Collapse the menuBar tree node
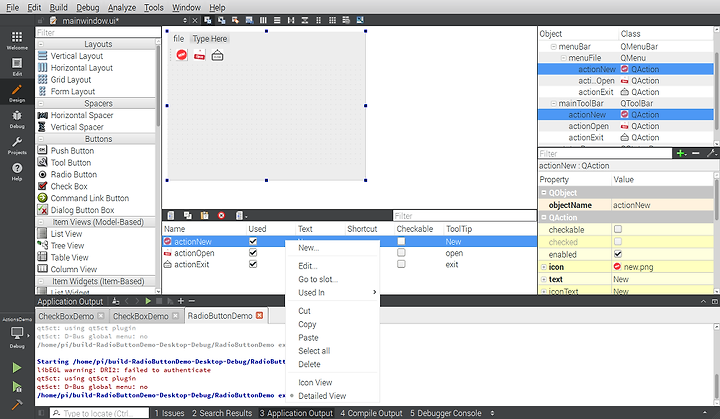Viewport: 720px width, 419px height. 554,46
